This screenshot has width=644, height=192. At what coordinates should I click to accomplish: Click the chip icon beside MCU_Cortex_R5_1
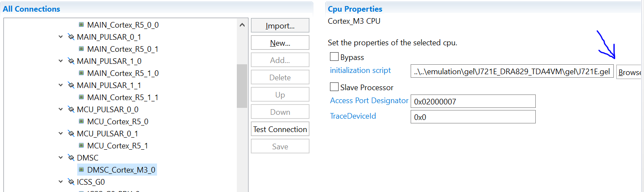(x=81, y=146)
